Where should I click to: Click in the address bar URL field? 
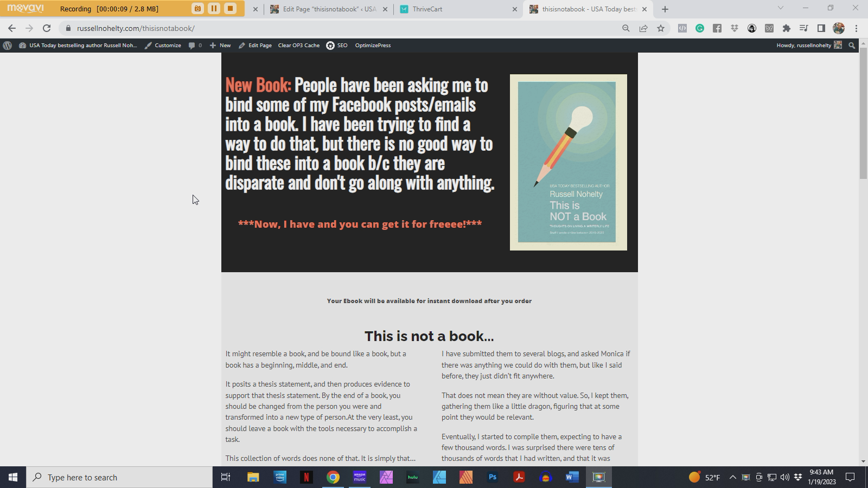[x=136, y=28]
